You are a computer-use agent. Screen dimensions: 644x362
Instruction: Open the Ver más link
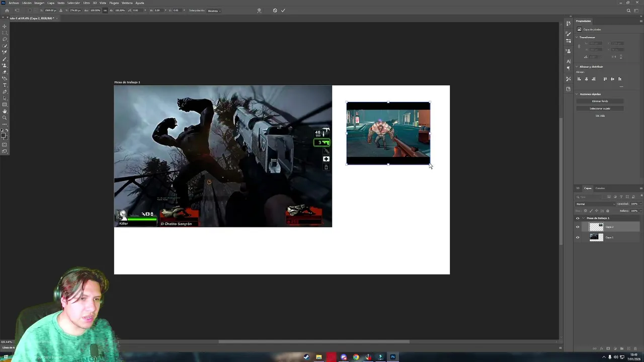pos(600,116)
